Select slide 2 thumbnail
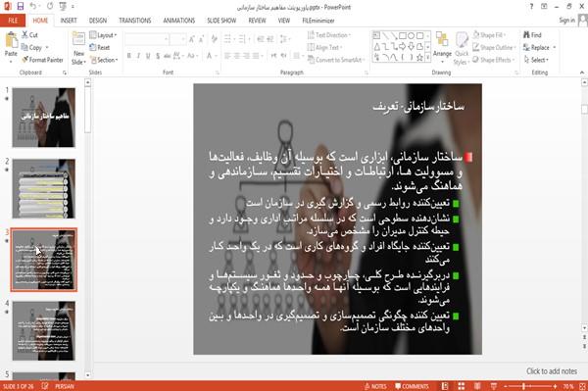This screenshot has width=588, height=391. pyautogui.click(x=44, y=188)
